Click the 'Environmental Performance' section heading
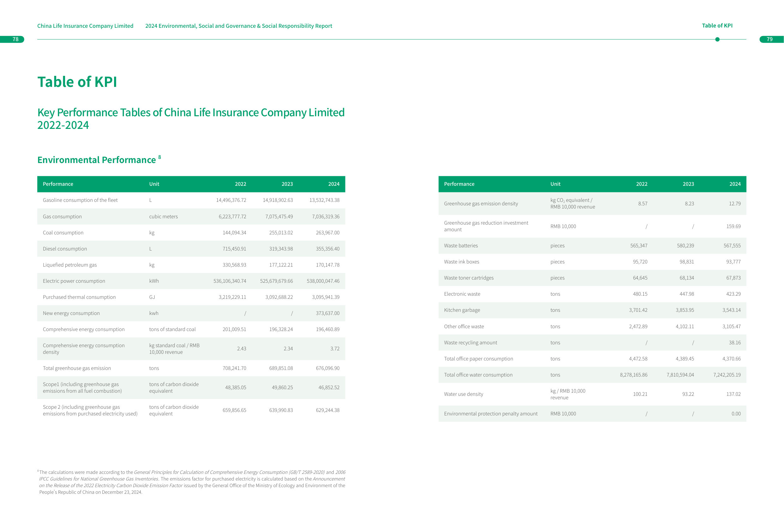The width and height of the screenshot is (784, 532). [96, 160]
